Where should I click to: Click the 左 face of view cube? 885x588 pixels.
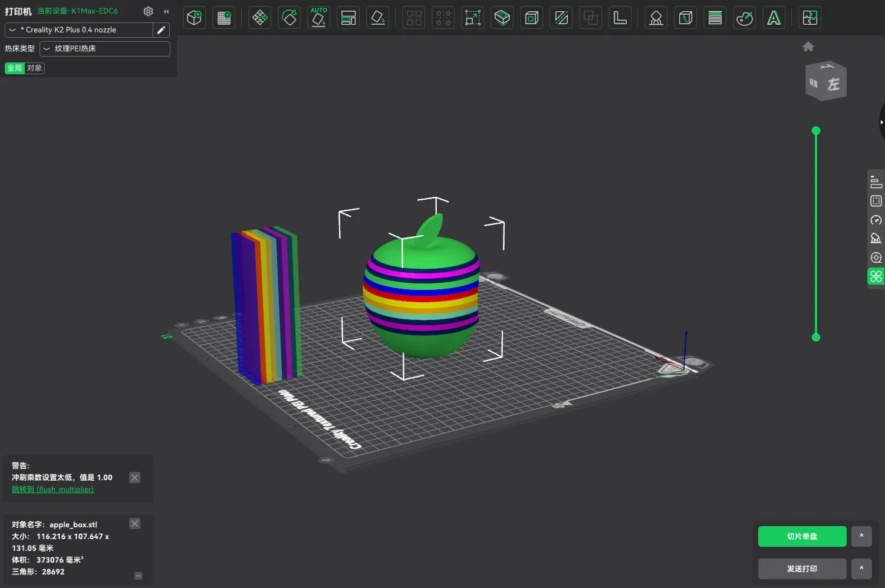pyautogui.click(x=833, y=84)
